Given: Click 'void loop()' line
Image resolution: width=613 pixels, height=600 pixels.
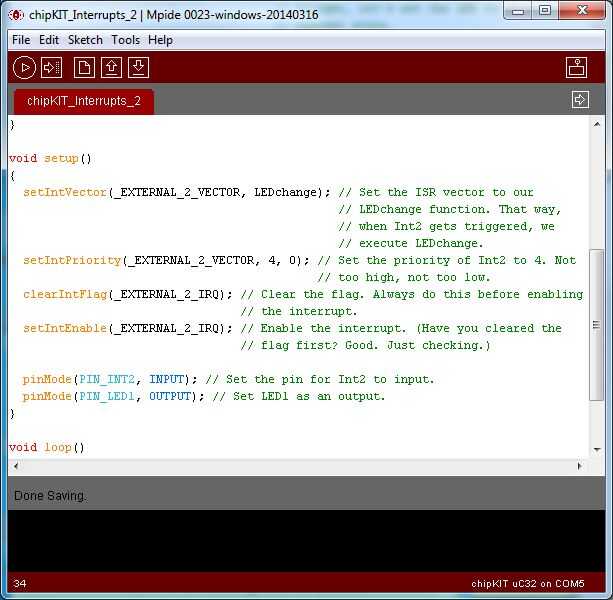Looking at the screenshot, I should pyautogui.click(x=47, y=447).
